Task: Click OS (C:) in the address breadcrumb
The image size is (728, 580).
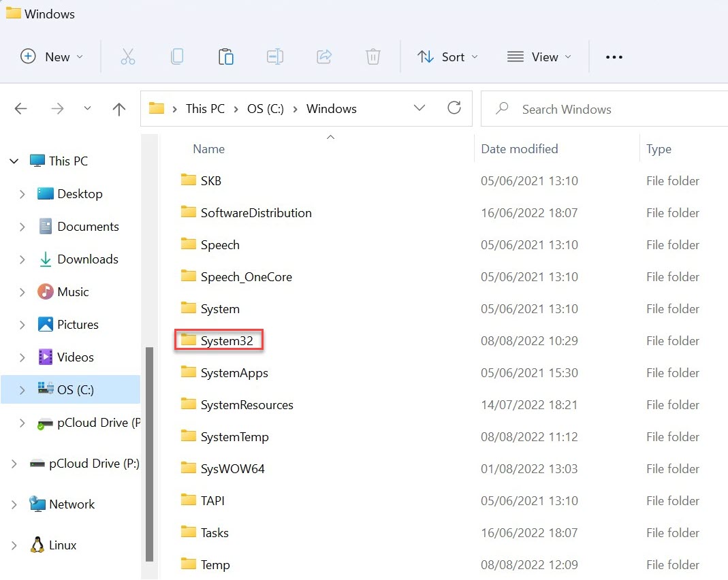Action: pos(265,108)
